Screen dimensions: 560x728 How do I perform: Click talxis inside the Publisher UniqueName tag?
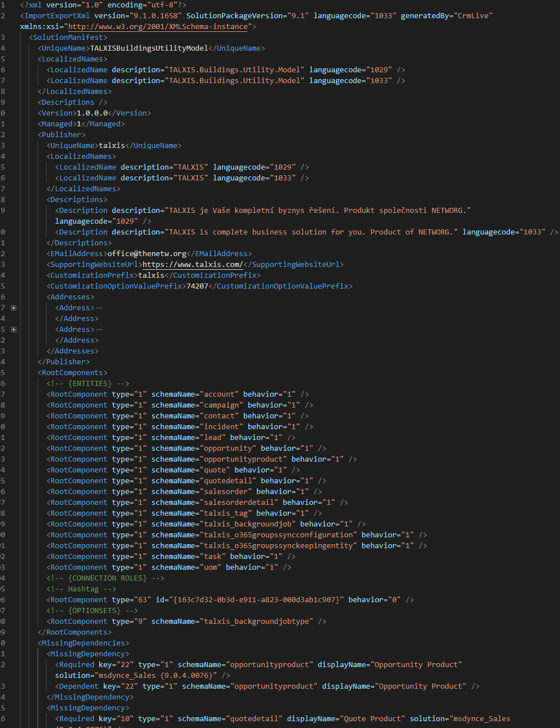pos(112,146)
